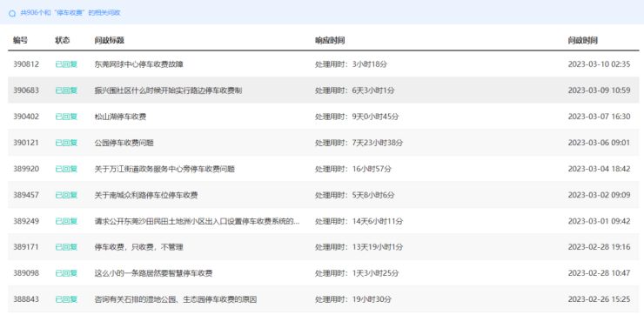Select record number 390402
The image size is (644, 315).
pos(26,117)
